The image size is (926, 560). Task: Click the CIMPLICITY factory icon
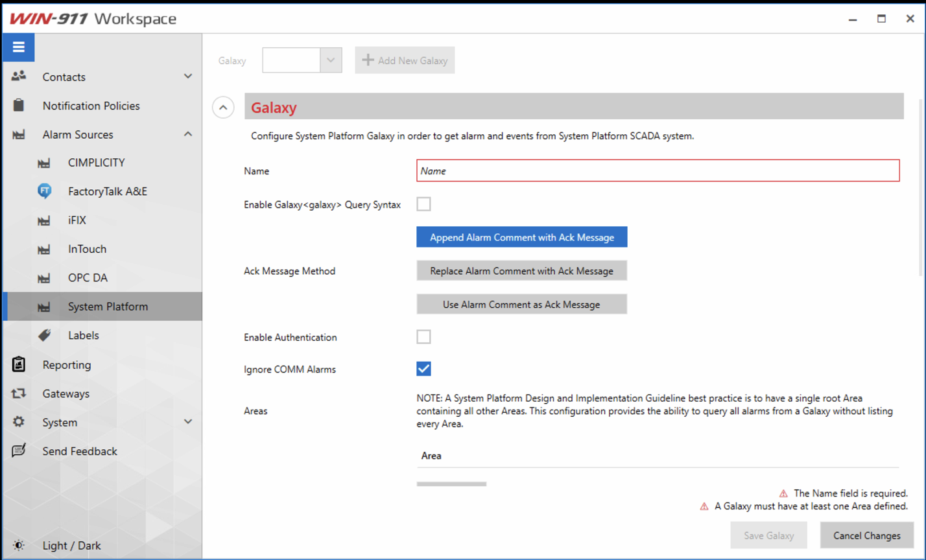pyautogui.click(x=44, y=163)
